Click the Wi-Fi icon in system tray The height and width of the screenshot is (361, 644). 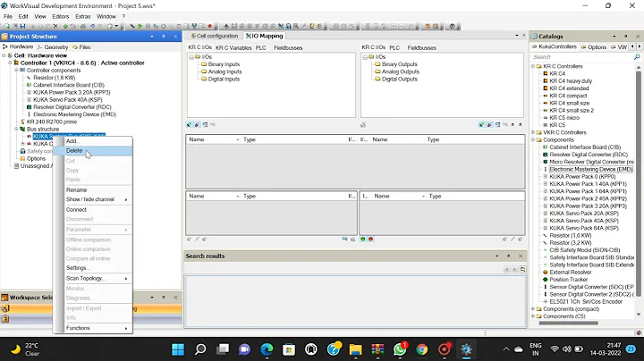[x=555, y=349]
